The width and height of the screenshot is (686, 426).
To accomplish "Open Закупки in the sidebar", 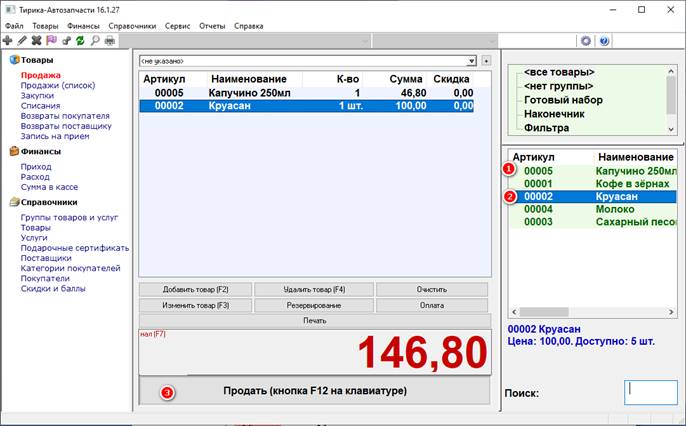I will 37,95.
